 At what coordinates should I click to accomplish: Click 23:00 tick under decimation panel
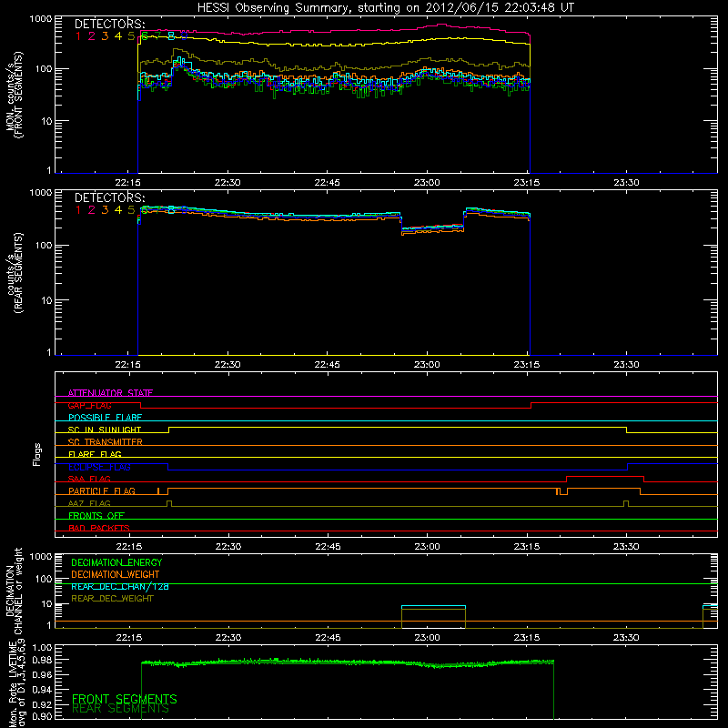click(x=427, y=638)
